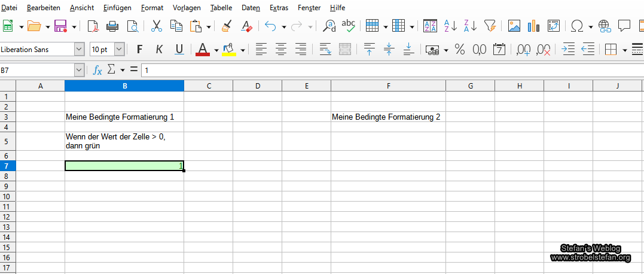644x274 pixels.
Task: Center cell text horizontally
Action: point(281,50)
